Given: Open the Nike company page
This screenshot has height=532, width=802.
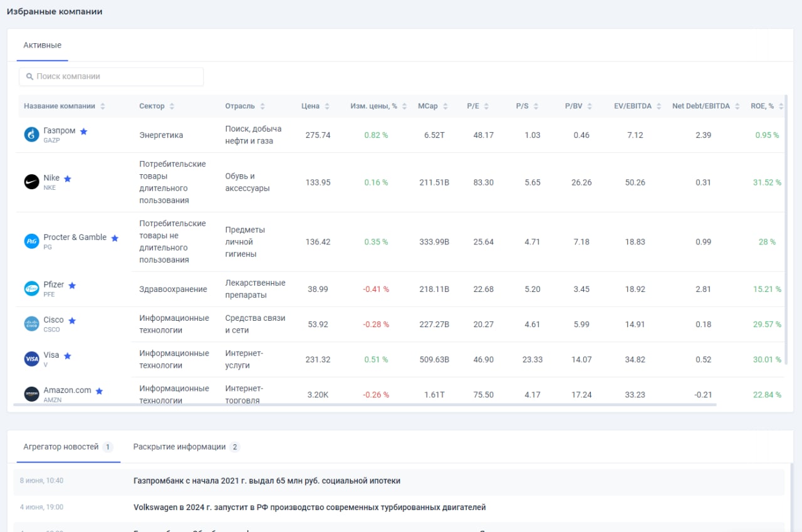Looking at the screenshot, I should coord(51,178).
